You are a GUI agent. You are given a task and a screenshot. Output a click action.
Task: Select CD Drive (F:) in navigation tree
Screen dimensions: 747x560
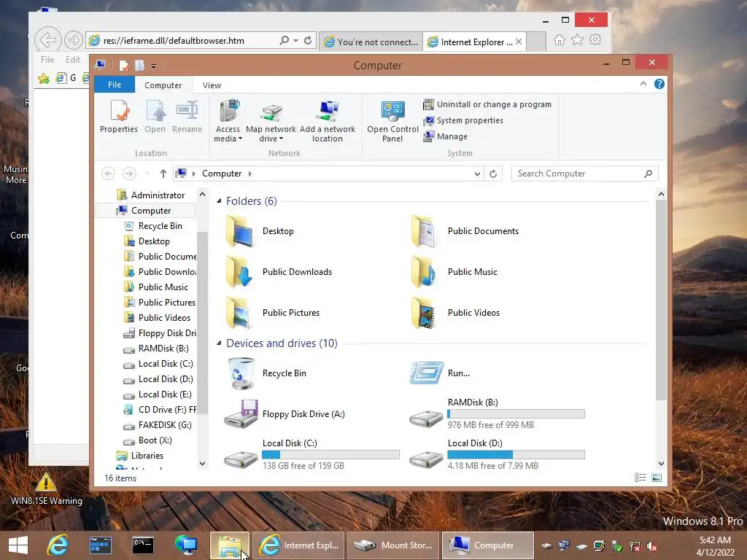[x=160, y=410]
